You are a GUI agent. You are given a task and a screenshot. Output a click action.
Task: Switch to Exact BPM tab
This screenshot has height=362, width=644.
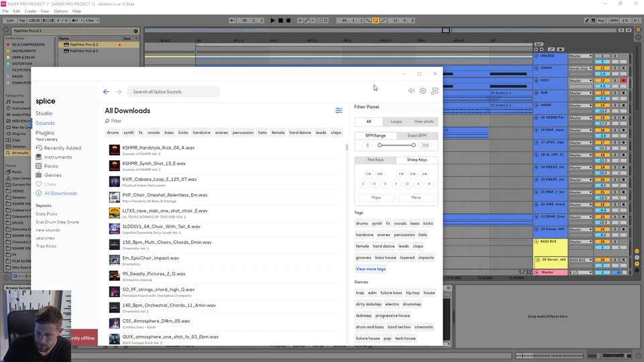click(417, 135)
